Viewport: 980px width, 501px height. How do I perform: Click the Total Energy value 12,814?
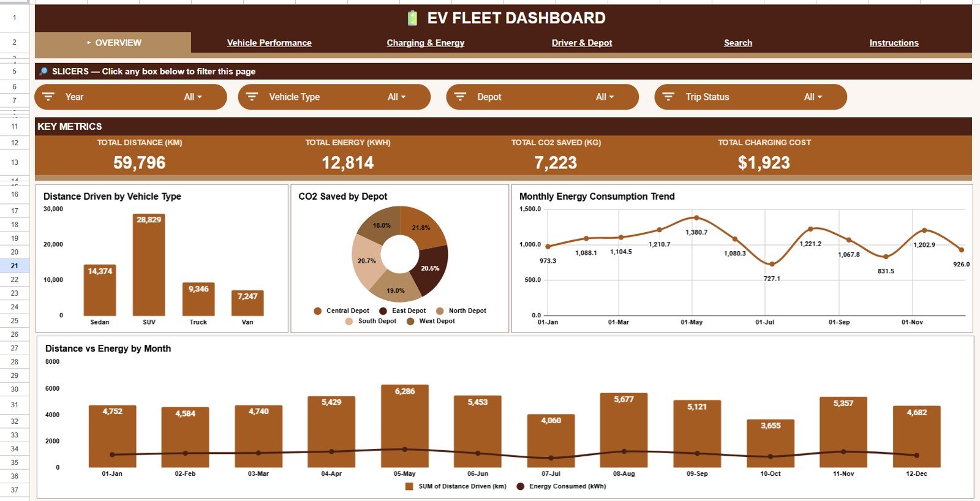[x=348, y=163]
